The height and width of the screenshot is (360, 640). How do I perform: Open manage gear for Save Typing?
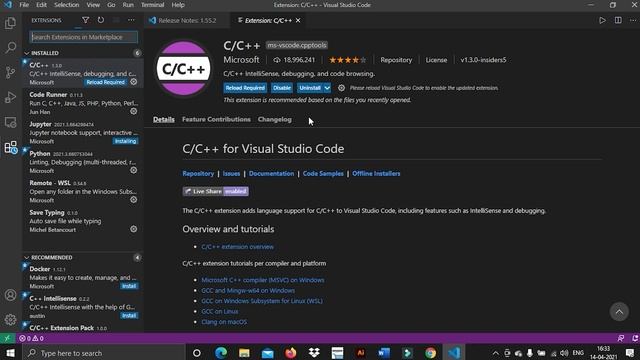[x=133, y=229]
